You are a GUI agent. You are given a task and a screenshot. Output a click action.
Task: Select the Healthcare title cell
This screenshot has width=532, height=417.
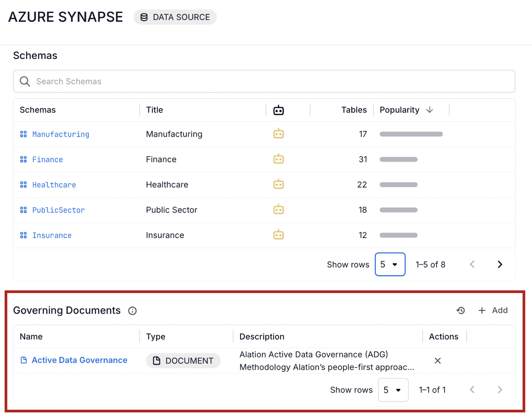click(x=167, y=185)
